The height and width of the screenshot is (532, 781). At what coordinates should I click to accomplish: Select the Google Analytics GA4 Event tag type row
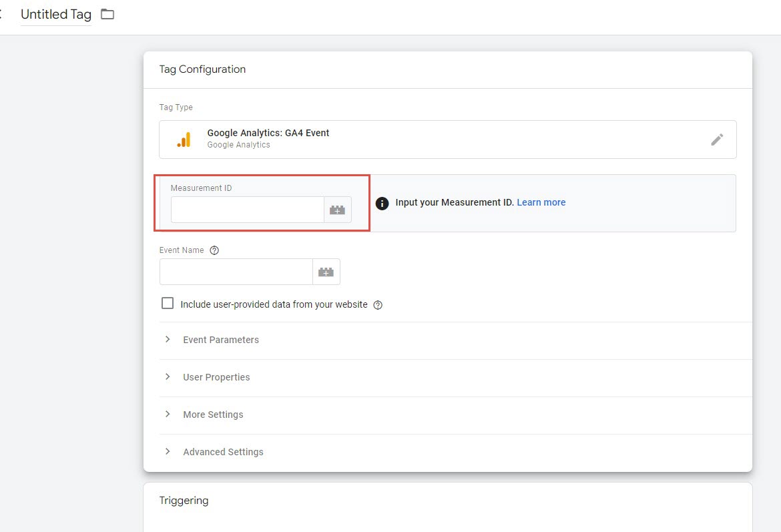(447, 139)
